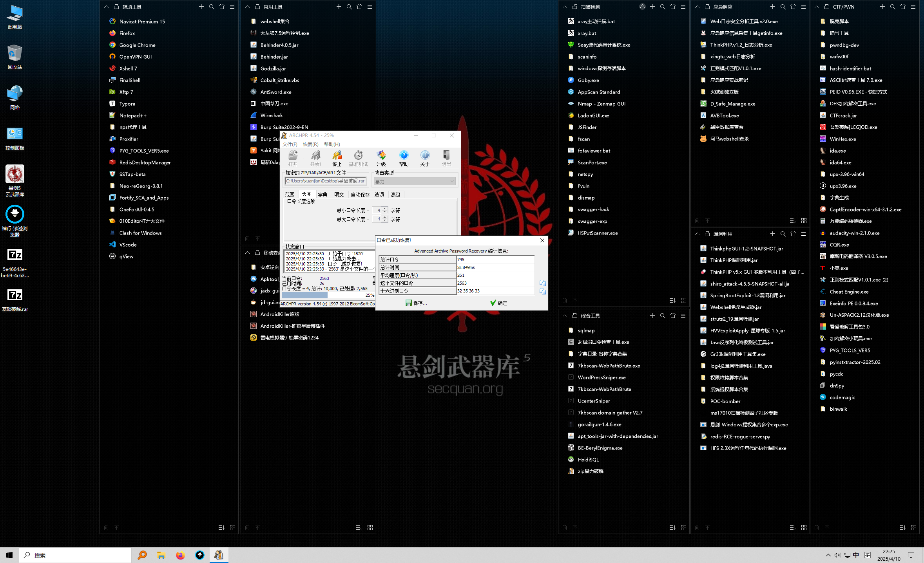Open the 恢复(R) menu
This screenshot has height=563, width=924.
point(310,144)
